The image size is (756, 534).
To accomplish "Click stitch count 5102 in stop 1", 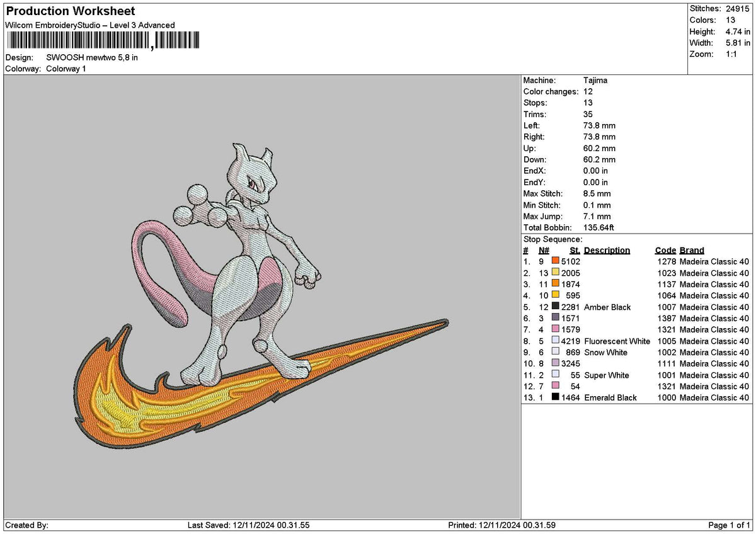I will (571, 261).
